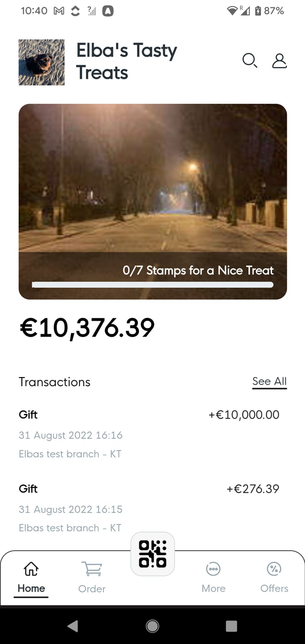Tap the €10,376.39 balance amount
The width and height of the screenshot is (305, 644).
pyautogui.click(x=87, y=327)
